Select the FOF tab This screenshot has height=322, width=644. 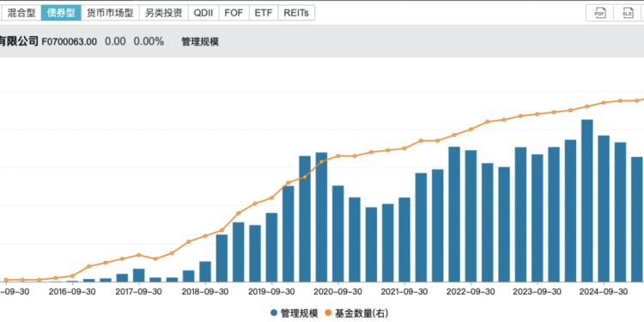(x=234, y=13)
